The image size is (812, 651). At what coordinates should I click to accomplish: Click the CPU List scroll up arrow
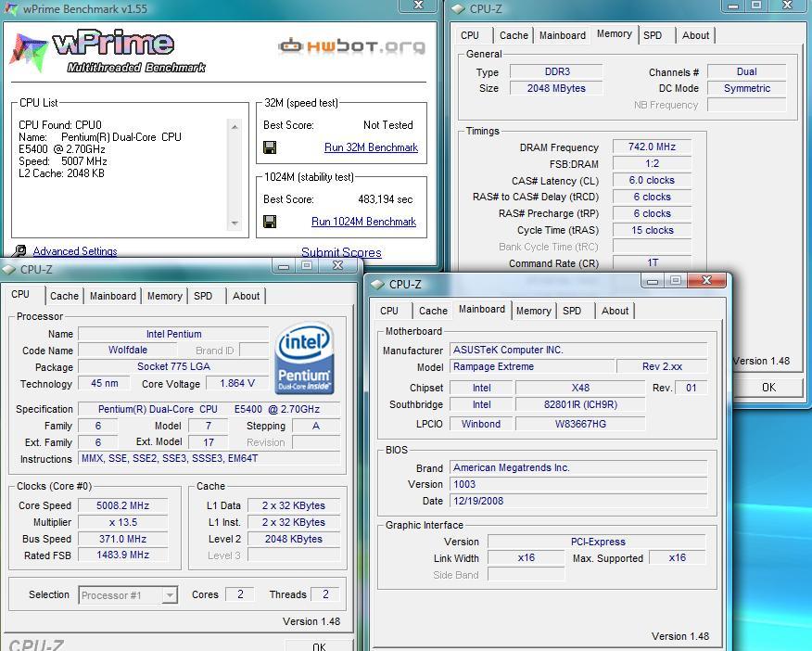[x=235, y=127]
